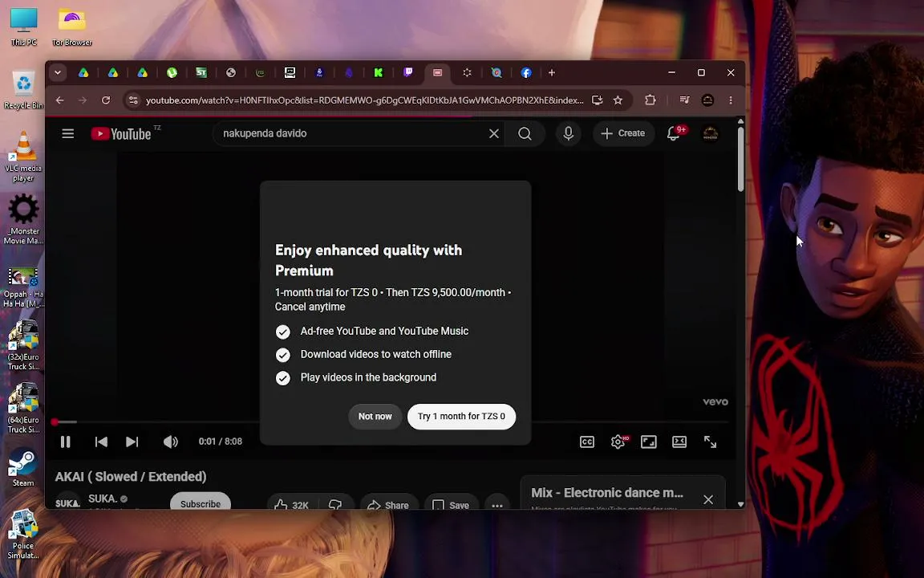The image size is (924, 578).
Task: Select the Monster Movie Ma... desktop icon
Action: tap(23, 221)
